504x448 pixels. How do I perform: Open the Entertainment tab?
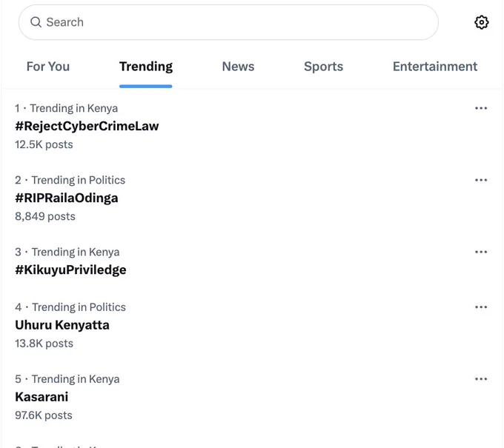[x=435, y=67]
